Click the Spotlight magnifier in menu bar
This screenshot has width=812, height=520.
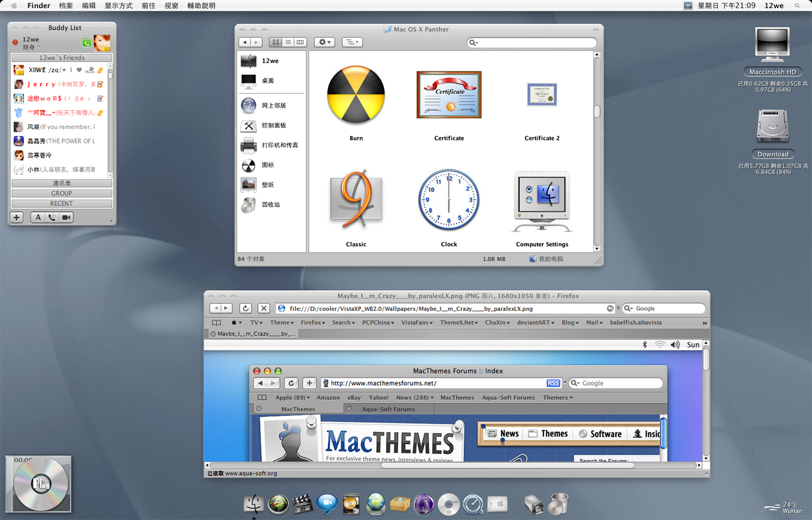click(x=797, y=6)
